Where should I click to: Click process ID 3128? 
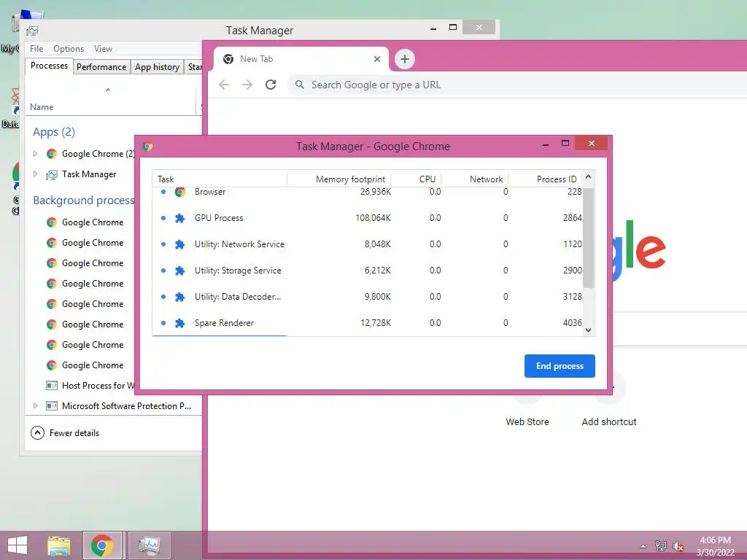click(x=572, y=297)
